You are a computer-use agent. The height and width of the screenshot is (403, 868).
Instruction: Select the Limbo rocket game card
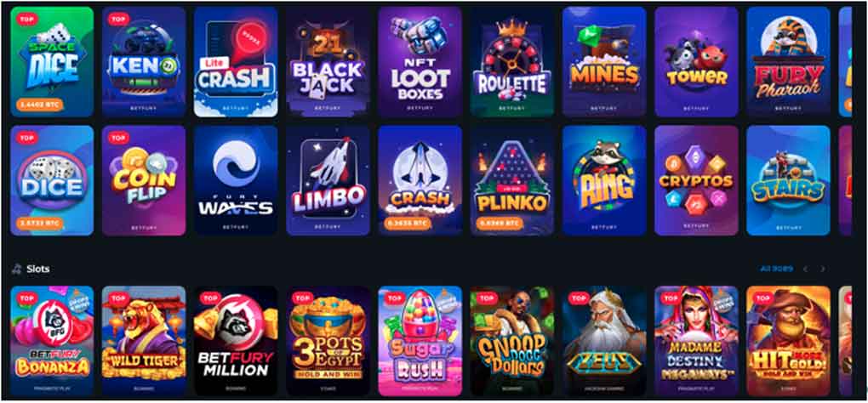pos(328,181)
